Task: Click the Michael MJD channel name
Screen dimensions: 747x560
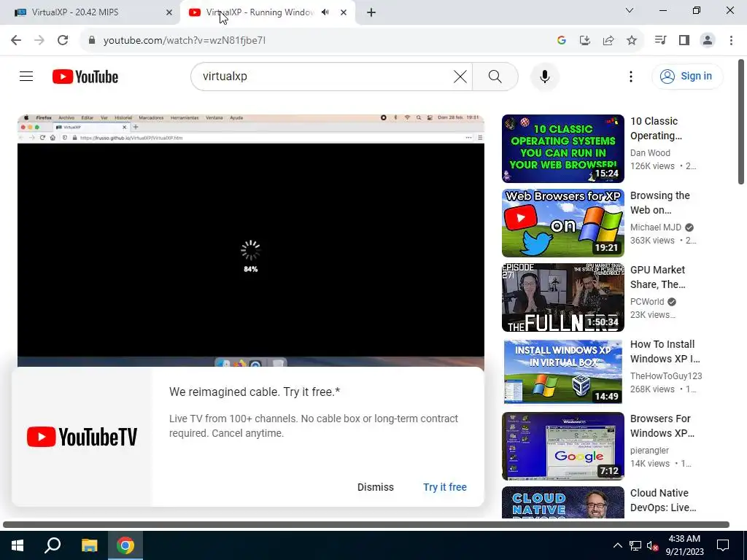Action: coord(656,227)
